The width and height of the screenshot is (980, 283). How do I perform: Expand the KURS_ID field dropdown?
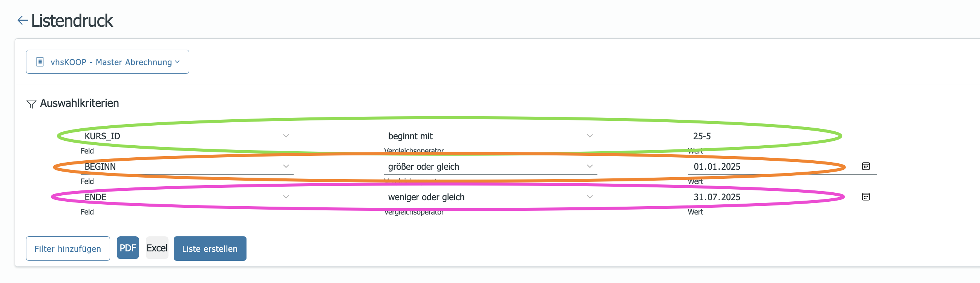click(187, 136)
